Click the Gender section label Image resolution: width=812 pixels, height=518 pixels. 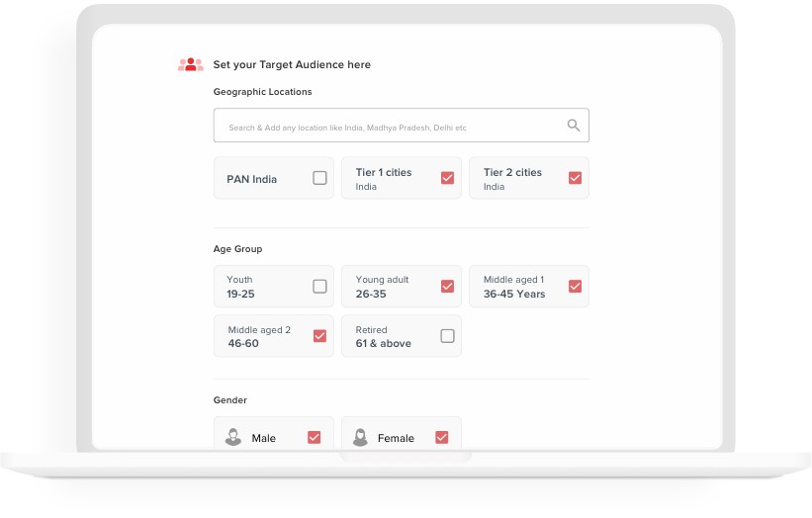click(x=229, y=400)
